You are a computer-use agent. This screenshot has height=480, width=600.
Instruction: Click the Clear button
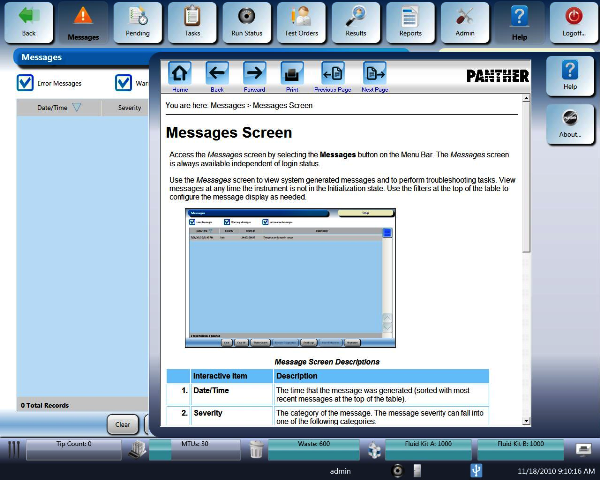(122, 424)
